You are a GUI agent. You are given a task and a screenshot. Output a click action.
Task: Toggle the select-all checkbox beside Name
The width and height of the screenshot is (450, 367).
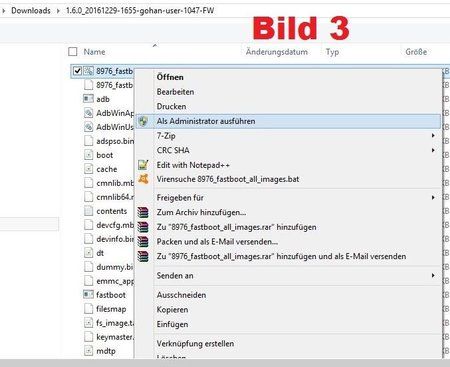click(x=72, y=52)
